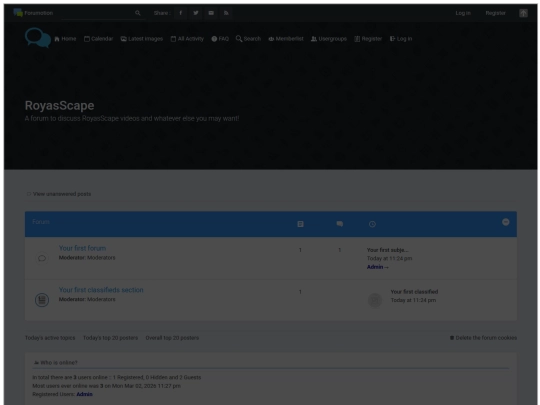Open the Memberlist page
540x405 pixels.
[286, 39]
